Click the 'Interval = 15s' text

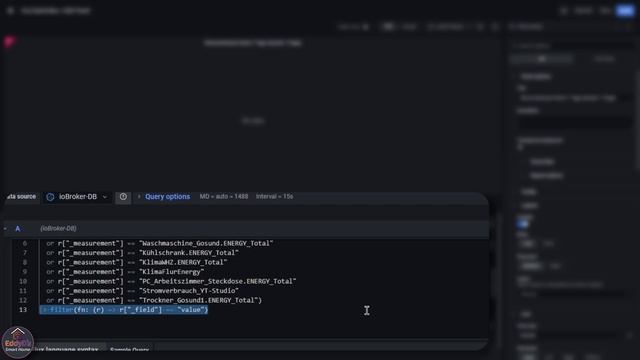[x=274, y=197]
